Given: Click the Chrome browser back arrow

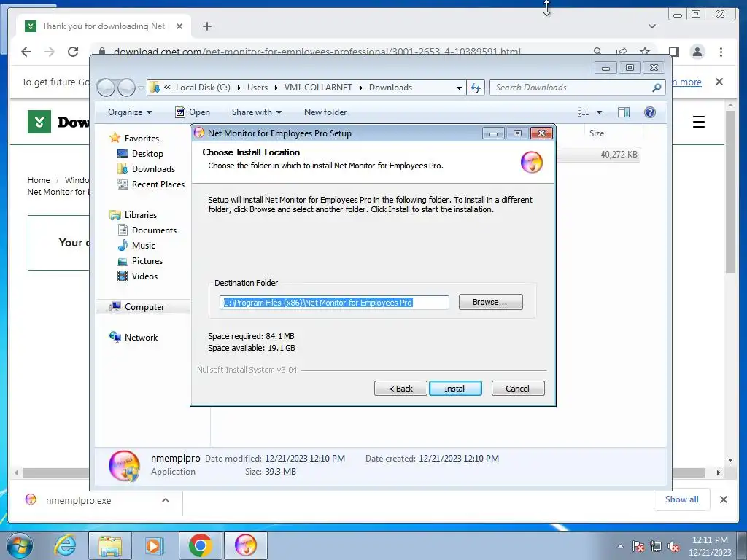Looking at the screenshot, I should pos(26,52).
